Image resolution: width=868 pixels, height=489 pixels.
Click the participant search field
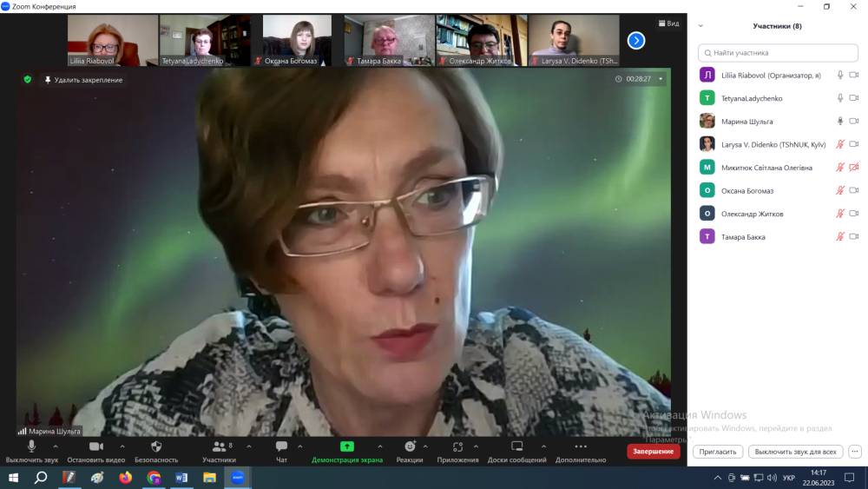778,53
